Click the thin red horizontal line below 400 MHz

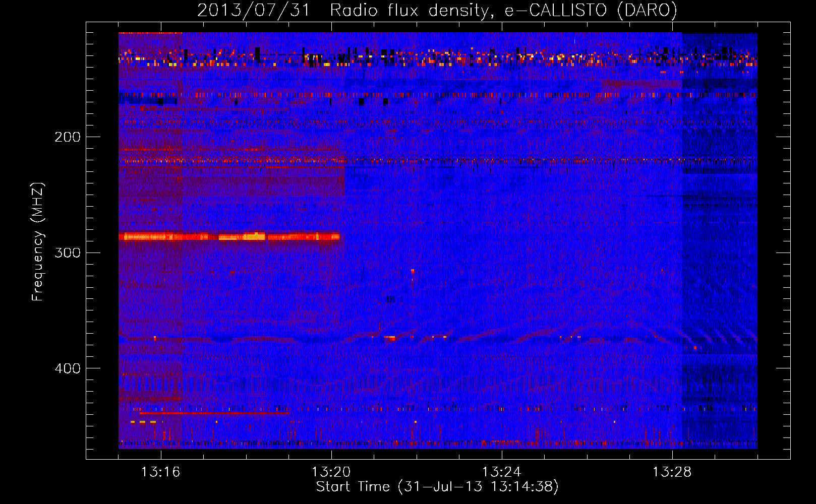click(215, 413)
